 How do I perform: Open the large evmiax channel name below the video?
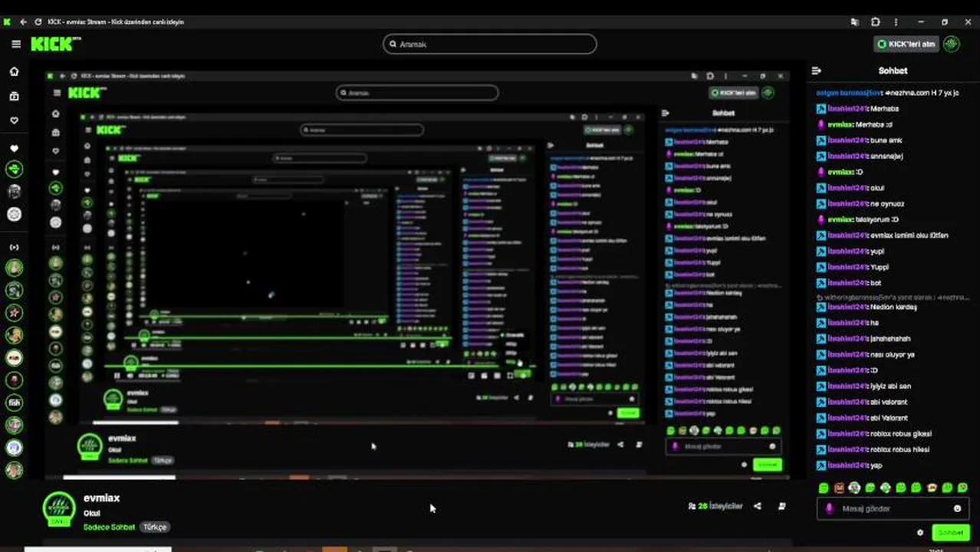[101, 498]
